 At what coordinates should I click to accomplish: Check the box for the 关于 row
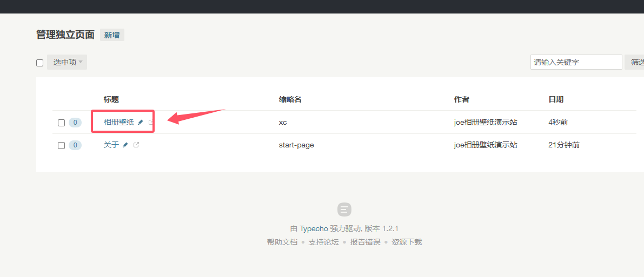pyautogui.click(x=61, y=145)
